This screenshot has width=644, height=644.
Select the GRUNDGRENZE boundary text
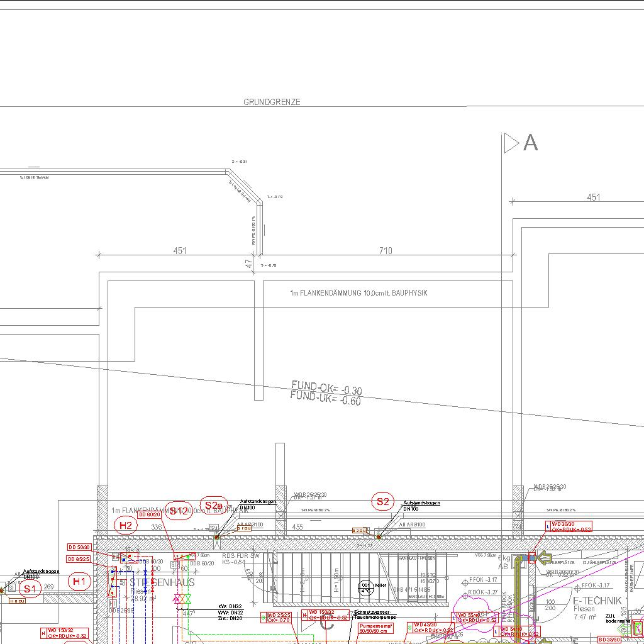pos(272,102)
